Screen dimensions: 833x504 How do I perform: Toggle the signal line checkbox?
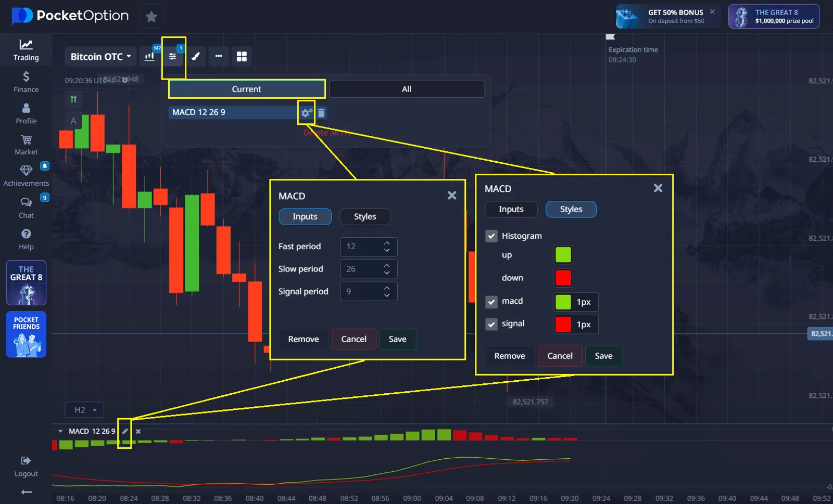491,324
